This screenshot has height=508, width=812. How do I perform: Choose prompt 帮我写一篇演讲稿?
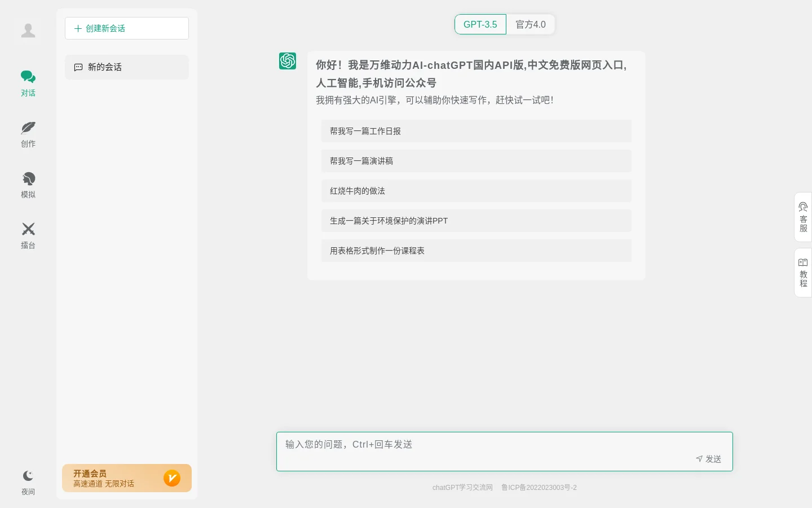(x=476, y=161)
